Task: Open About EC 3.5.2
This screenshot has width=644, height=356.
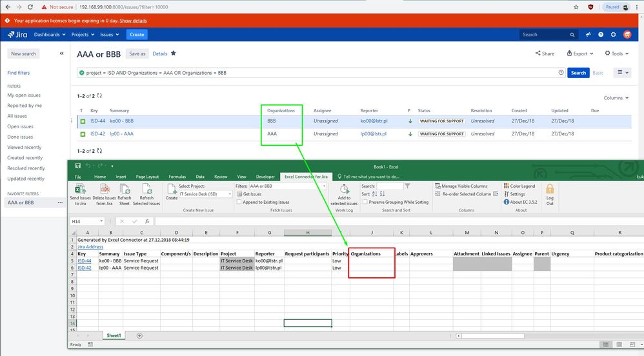Action: [520, 202]
